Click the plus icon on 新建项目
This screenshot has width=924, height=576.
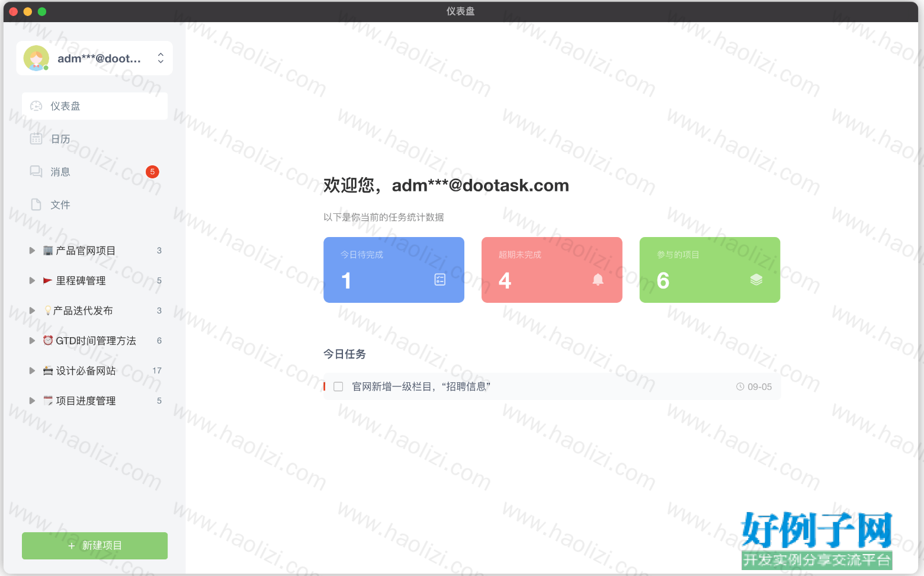pyautogui.click(x=72, y=546)
